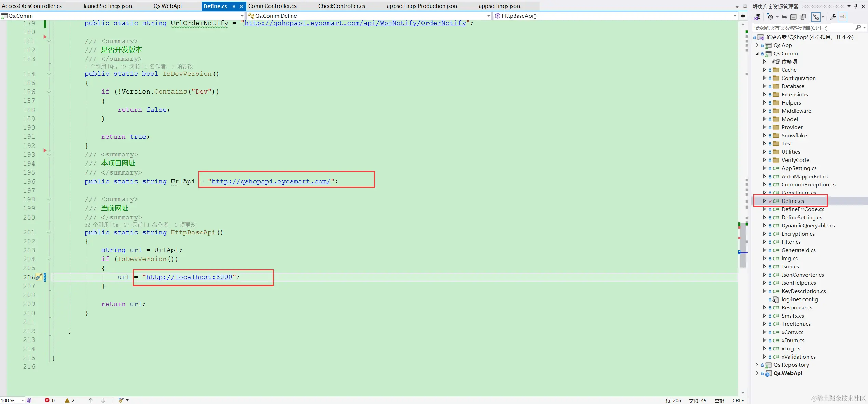The height and width of the screenshot is (404, 868).
Task: Click the Collapse All icon in Solution Explorer
Action: pyautogui.click(x=794, y=17)
